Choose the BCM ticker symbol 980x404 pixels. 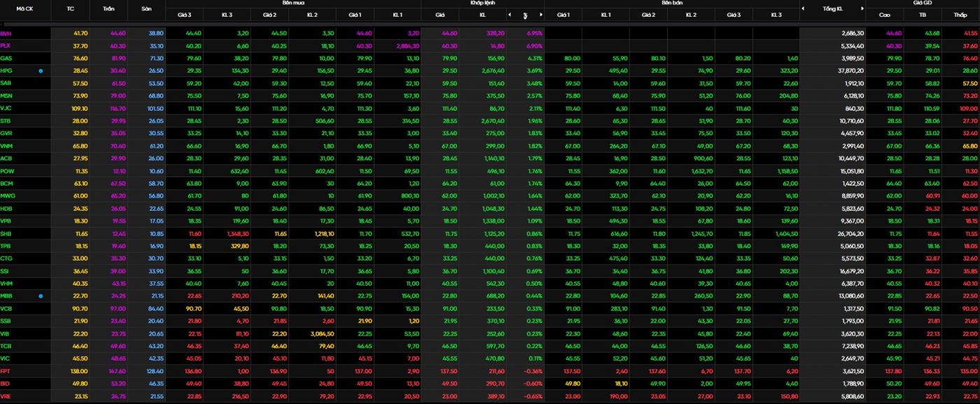point(6,183)
